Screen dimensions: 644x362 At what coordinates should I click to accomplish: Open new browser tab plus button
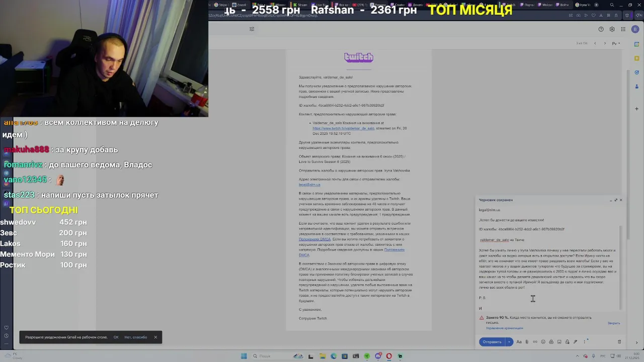(x=597, y=5)
